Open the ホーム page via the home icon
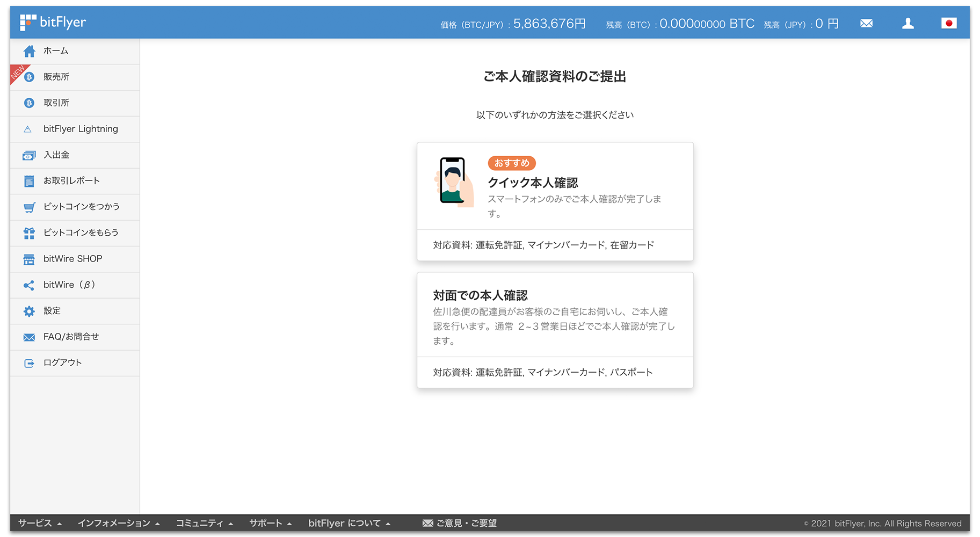980x537 pixels. [29, 51]
